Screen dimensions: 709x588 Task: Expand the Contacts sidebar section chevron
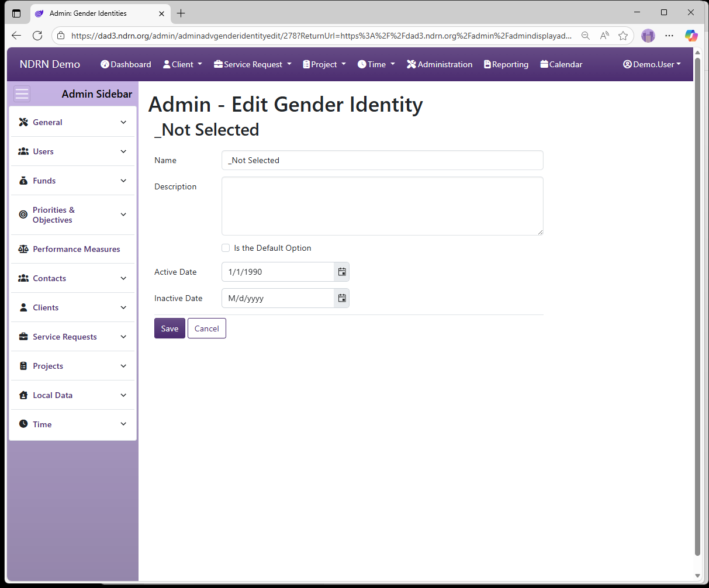[123, 278]
